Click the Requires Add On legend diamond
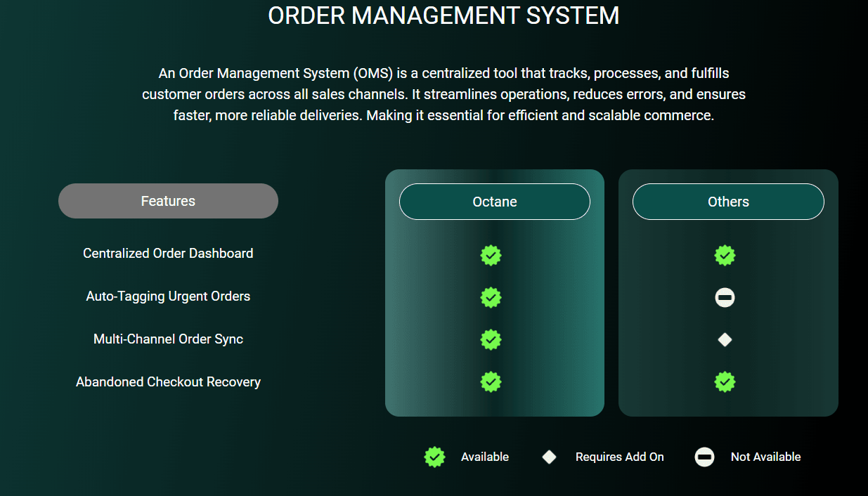868x496 pixels. click(x=549, y=457)
